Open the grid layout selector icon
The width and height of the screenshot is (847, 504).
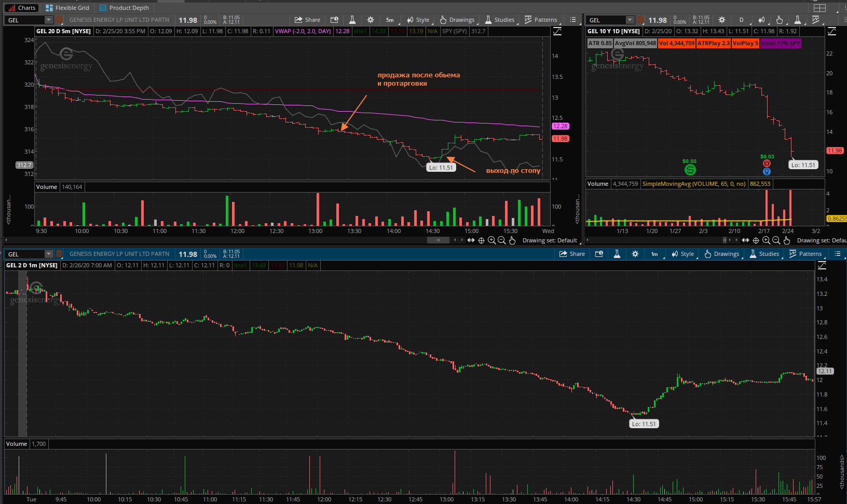[819, 8]
